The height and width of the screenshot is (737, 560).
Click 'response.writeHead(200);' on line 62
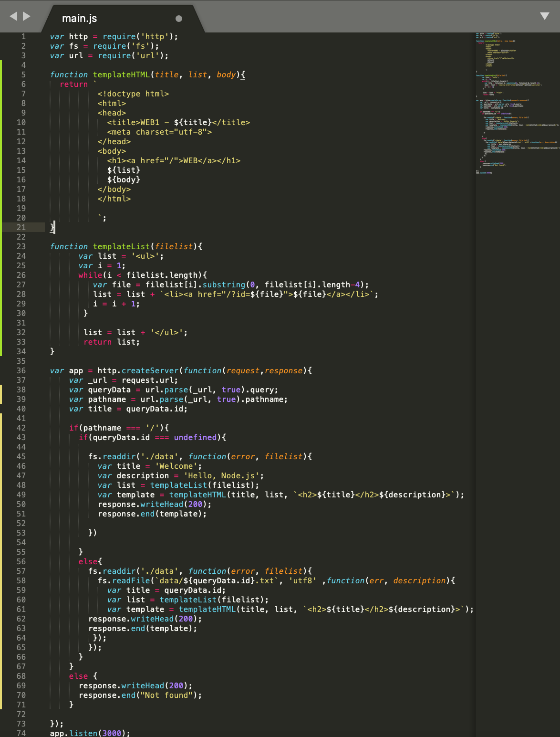145,619
